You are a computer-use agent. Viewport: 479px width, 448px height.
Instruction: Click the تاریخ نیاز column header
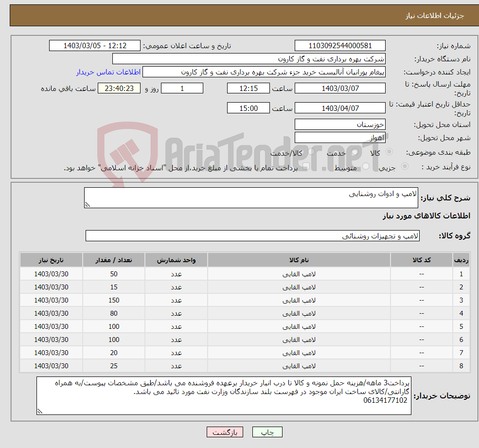(51, 260)
